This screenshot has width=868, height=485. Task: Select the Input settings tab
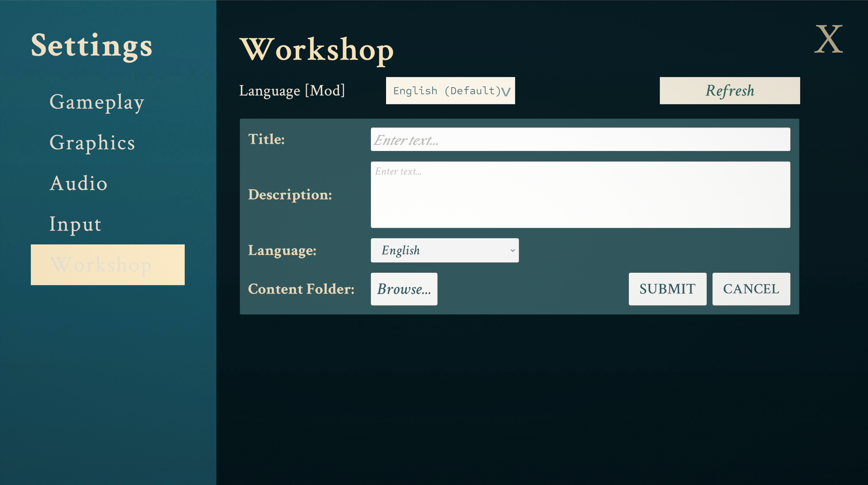click(x=75, y=224)
